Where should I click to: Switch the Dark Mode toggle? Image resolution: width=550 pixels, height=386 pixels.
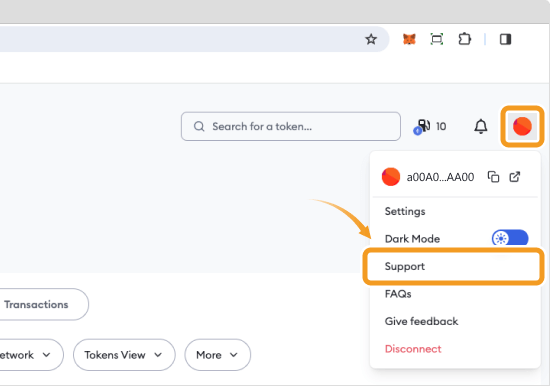[510, 239]
